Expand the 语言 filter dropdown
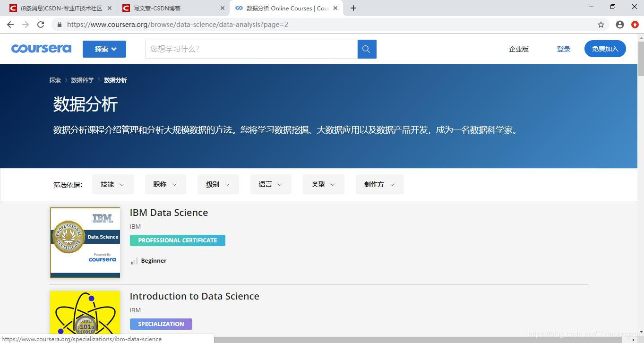This screenshot has width=644, height=343. (x=271, y=184)
